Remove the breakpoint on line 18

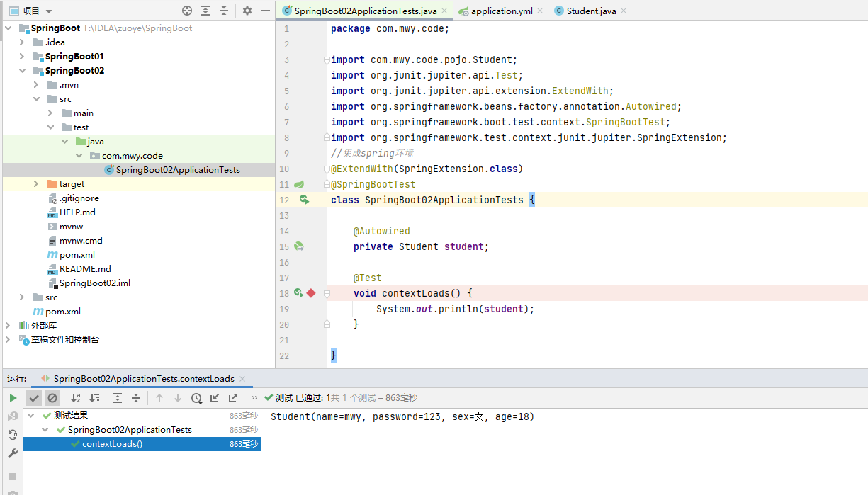coord(310,292)
